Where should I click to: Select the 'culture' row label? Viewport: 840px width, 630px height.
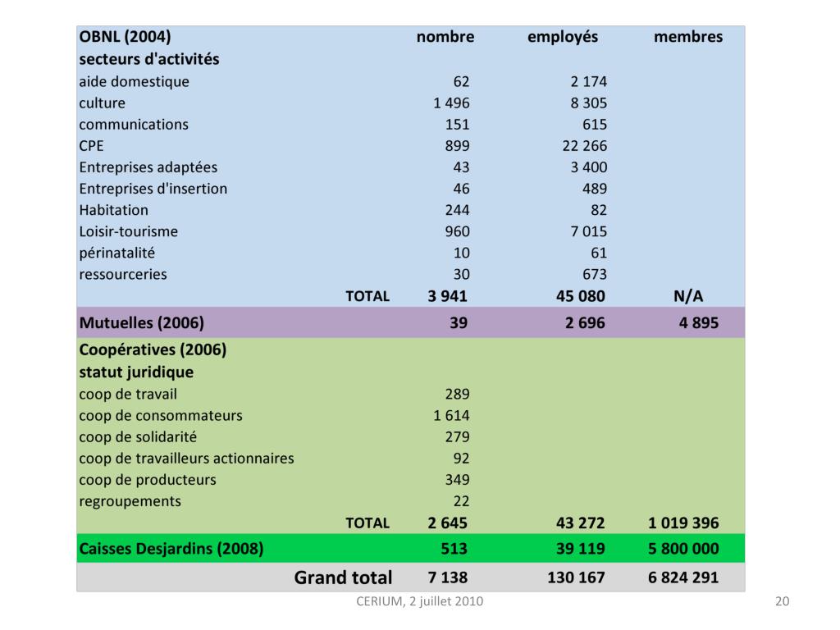click(102, 103)
